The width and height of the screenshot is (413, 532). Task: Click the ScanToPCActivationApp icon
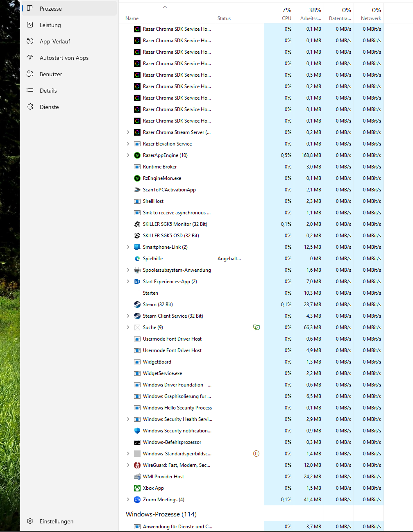coord(137,190)
